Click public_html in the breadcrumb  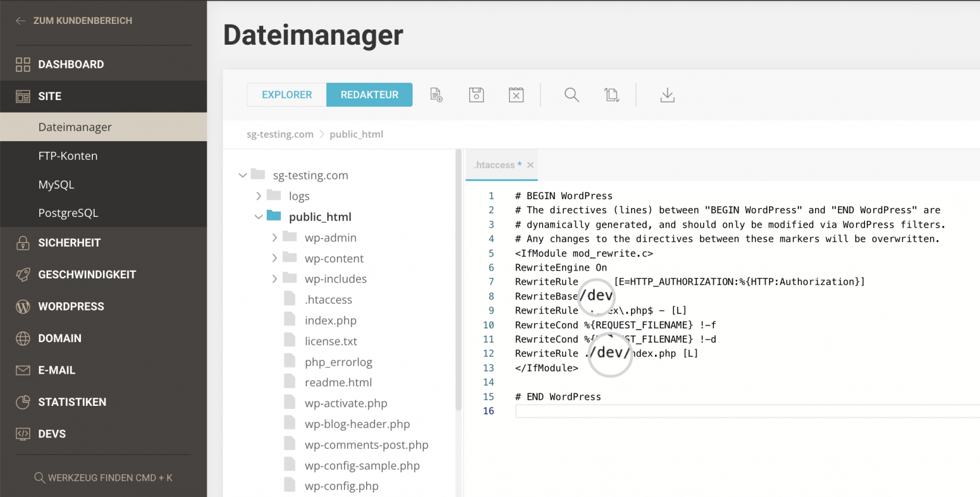(356, 134)
